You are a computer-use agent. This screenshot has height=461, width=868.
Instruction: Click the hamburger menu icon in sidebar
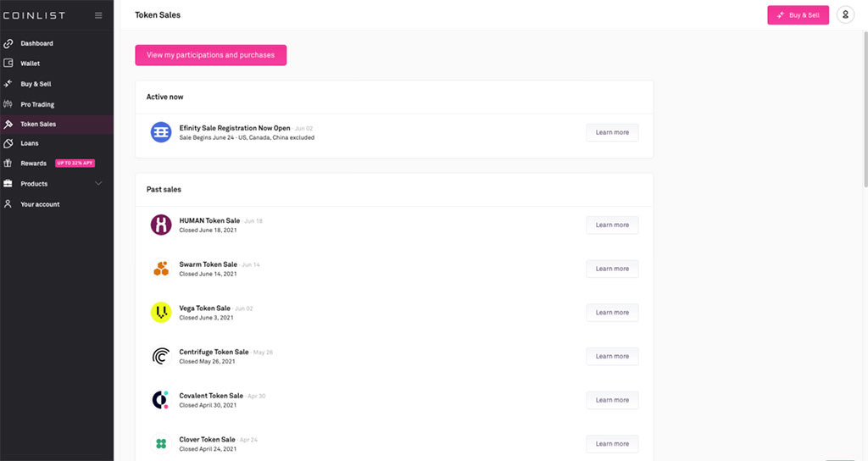[x=98, y=15]
